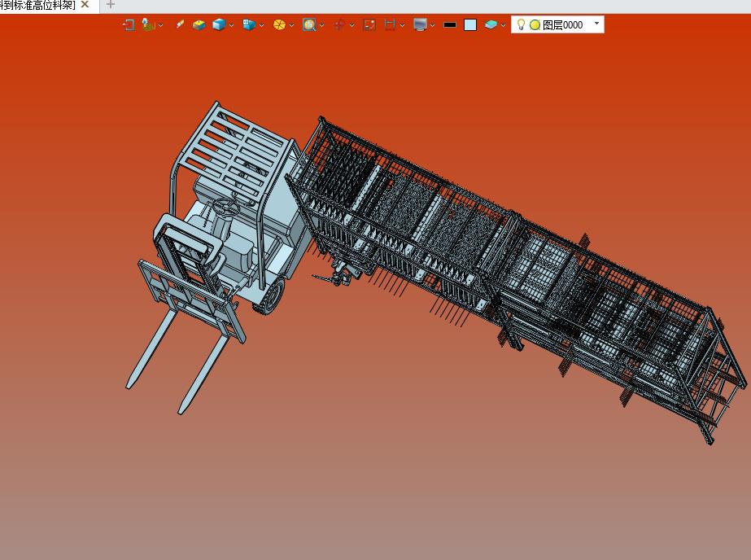The width and height of the screenshot is (751, 560).
Task: Close the 标准高位料架 document tab
Action: point(85,4)
